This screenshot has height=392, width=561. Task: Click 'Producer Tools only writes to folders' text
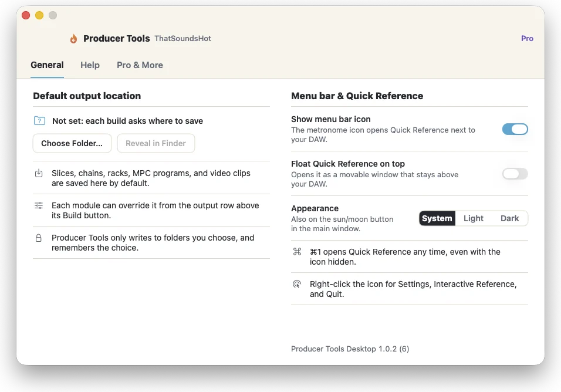153,243
